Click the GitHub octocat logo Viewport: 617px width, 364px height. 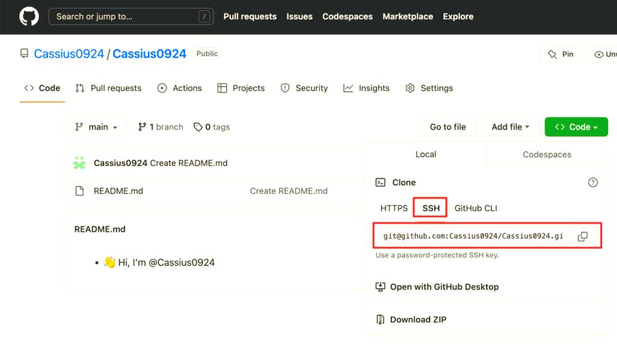[29, 17]
